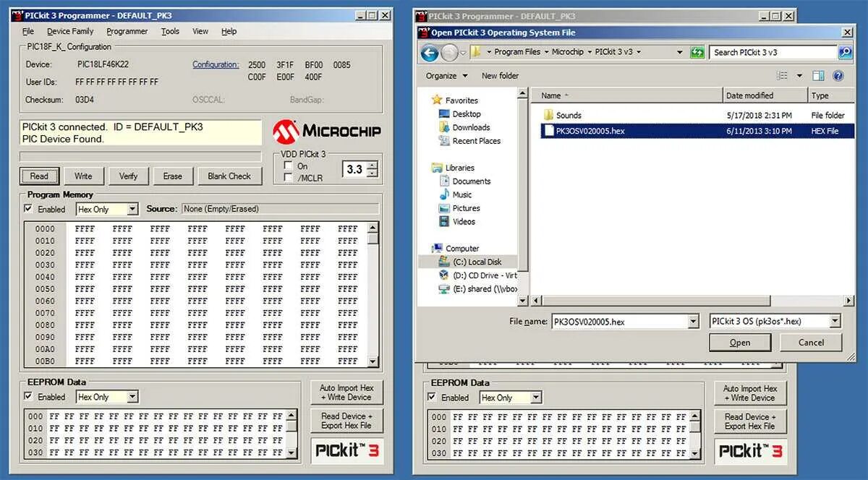Select PK3OSV020005.hex in the file list
Viewport: 868px width, 480px height.
pyautogui.click(x=697, y=131)
